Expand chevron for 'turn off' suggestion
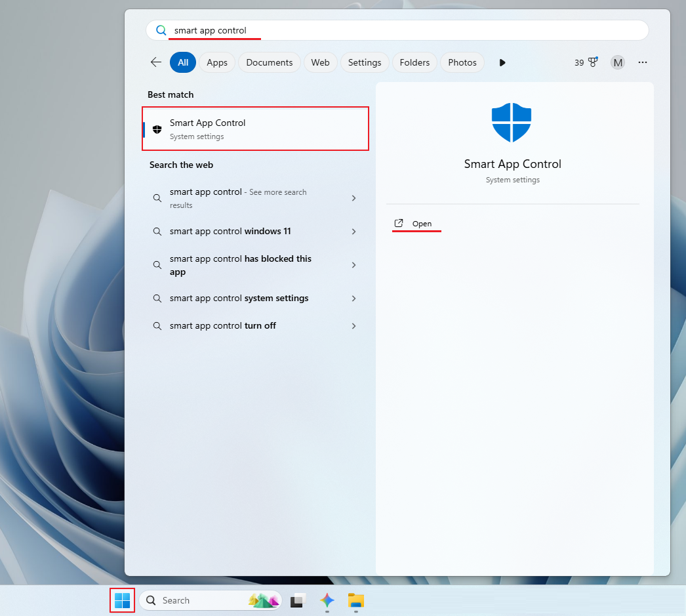 coord(353,326)
